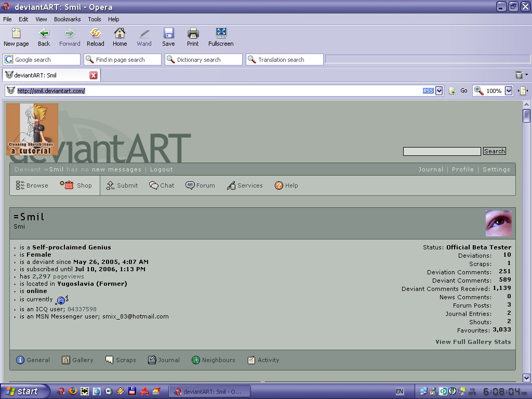Save the page with the floppy icon
The height and width of the screenshot is (399, 532).
pyautogui.click(x=168, y=37)
